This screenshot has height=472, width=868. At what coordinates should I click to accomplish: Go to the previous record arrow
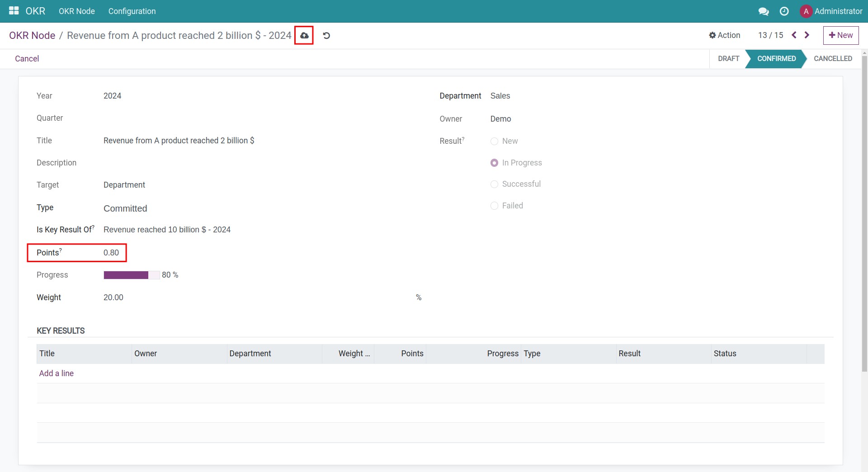[x=794, y=35]
